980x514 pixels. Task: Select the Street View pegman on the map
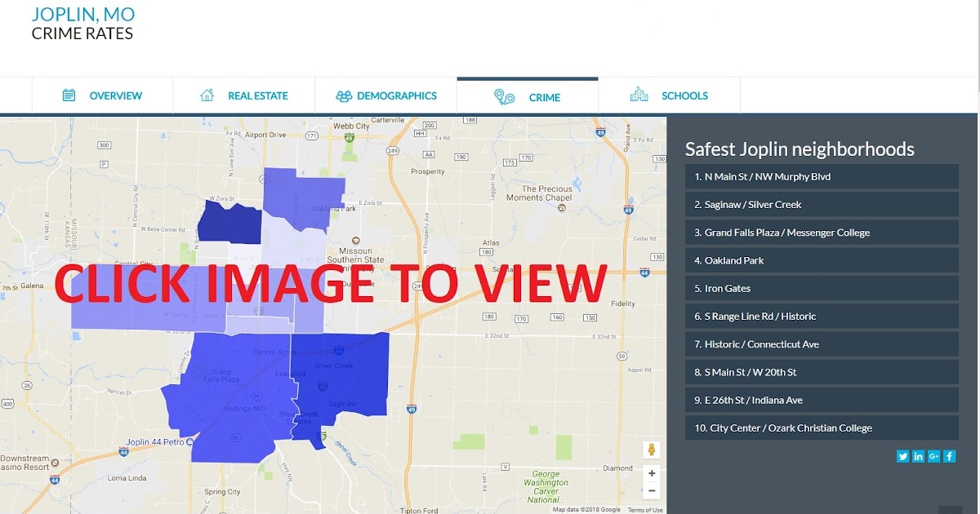pyautogui.click(x=652, y=449)
